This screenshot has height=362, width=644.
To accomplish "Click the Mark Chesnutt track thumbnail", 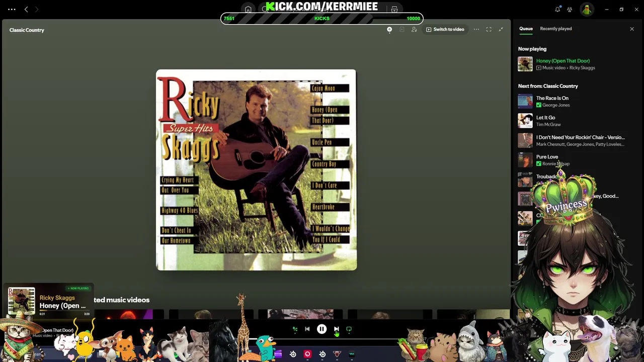I will coord(525,141).
